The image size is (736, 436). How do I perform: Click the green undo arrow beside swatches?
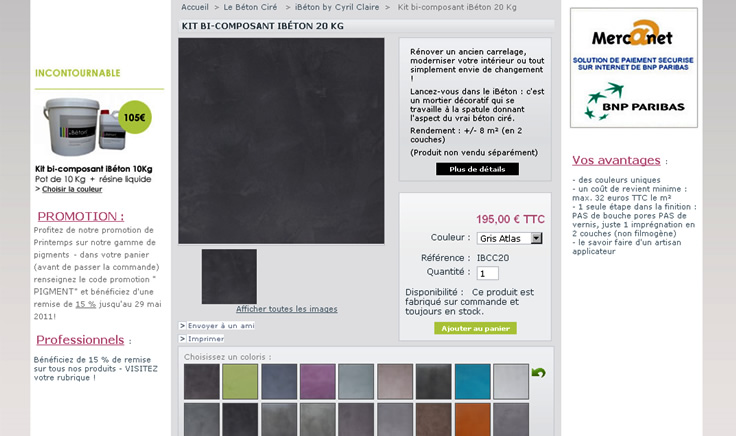(538, 373)
